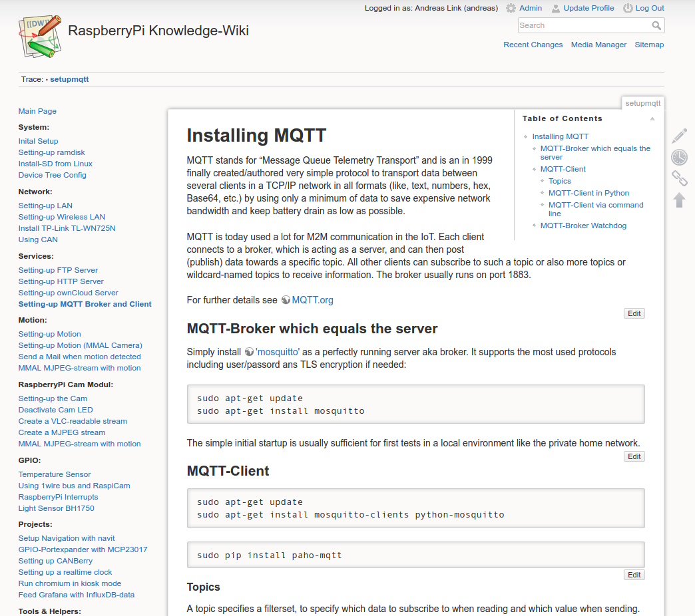The height and width of the screenshot is (616, 695).
Task: Open Create a VLC-readable stream page
Action: (x=73, y=421)
